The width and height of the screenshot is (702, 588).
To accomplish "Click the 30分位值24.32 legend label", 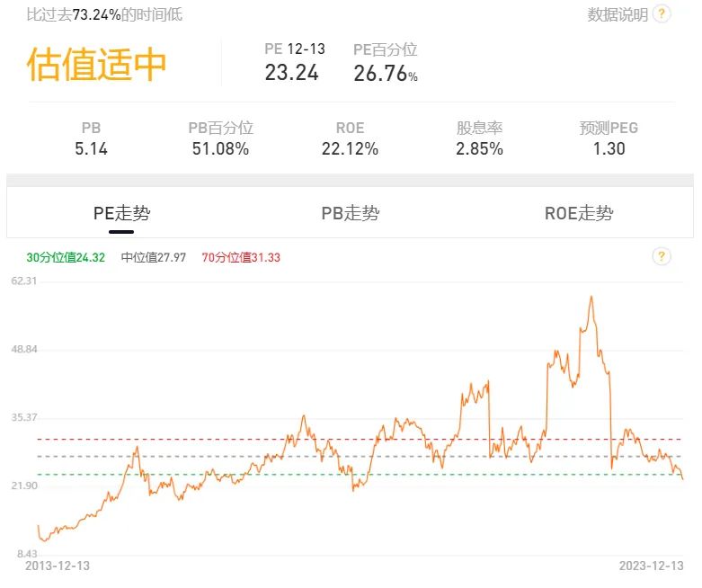I will (66, 257).
